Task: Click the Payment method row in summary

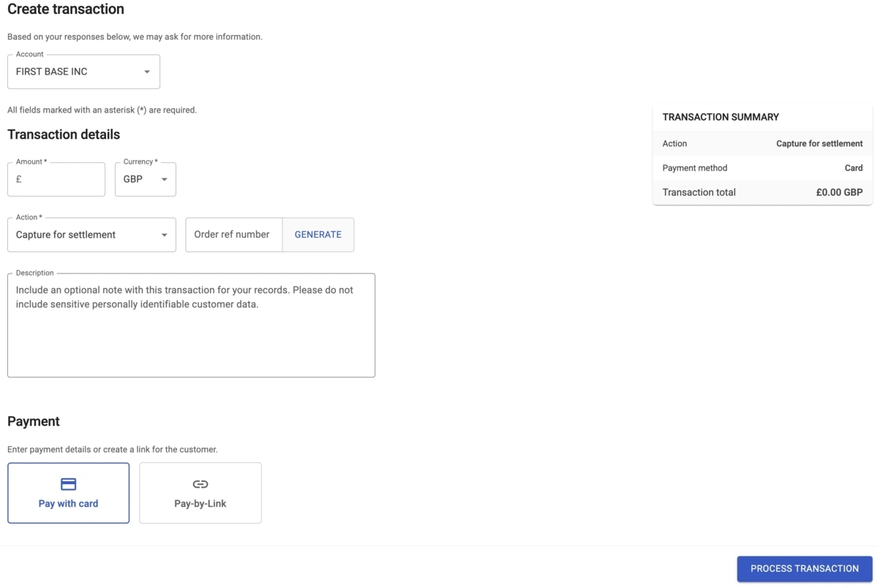Action: (762, 167)
